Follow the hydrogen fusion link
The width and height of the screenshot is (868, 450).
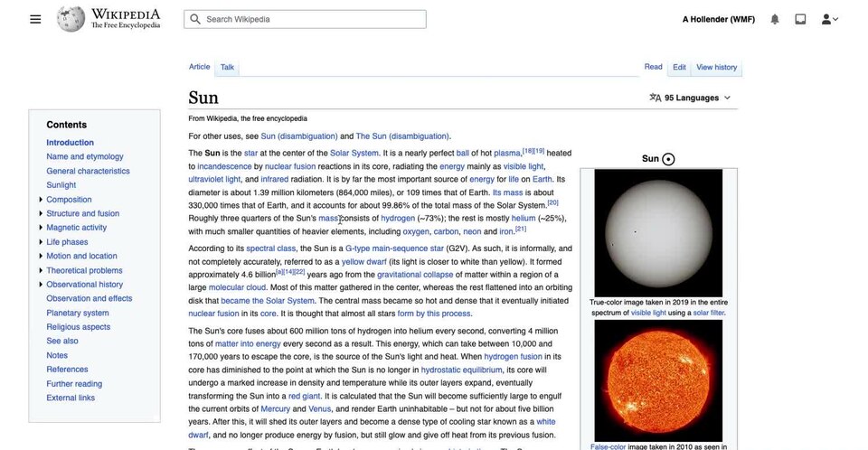(513, 357)
